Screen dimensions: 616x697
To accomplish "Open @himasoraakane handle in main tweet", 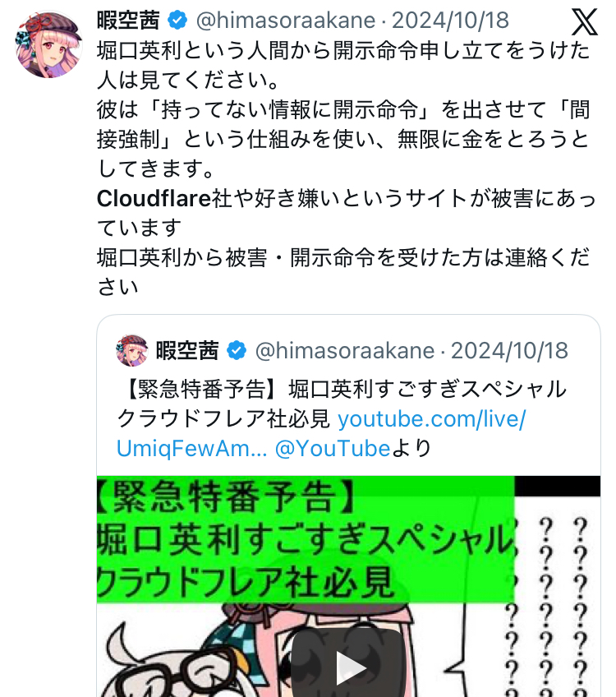I will coord(286,21).
